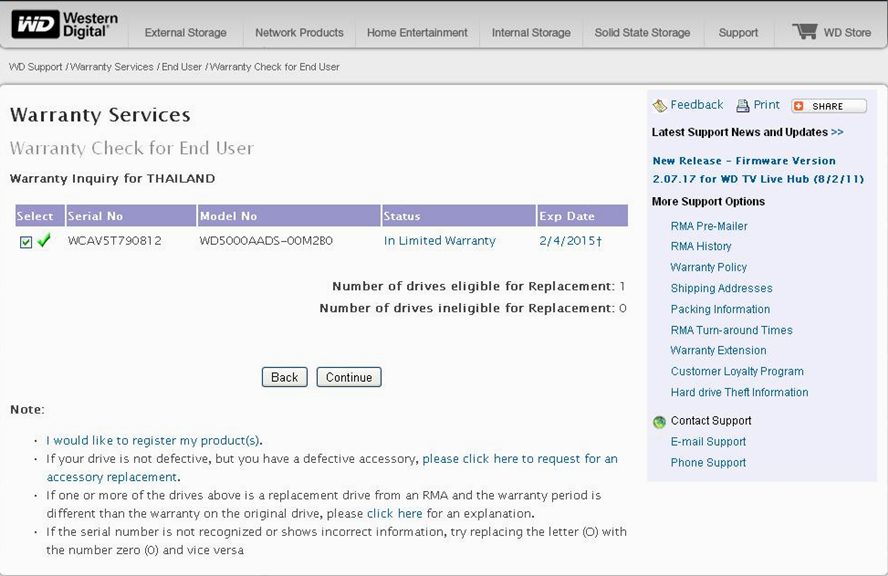
Task: Click the Western Digital logo
Action: (x=64, y=25)
